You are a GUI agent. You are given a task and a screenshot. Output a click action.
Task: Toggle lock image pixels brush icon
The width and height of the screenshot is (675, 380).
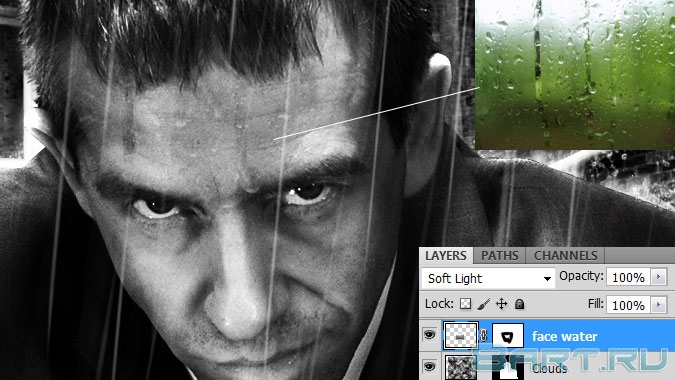[x=484, y=304]
